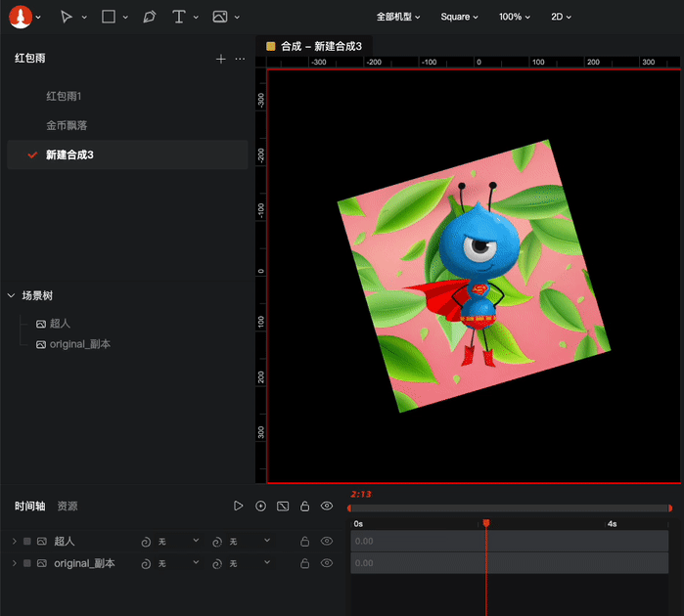Collapse the 场景树 panel
Screen dimensions: 684x616
[12, 295]
